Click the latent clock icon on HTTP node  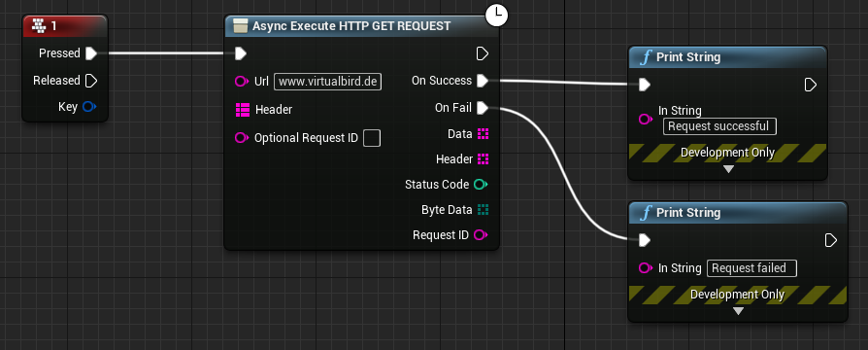click(496, 15)
